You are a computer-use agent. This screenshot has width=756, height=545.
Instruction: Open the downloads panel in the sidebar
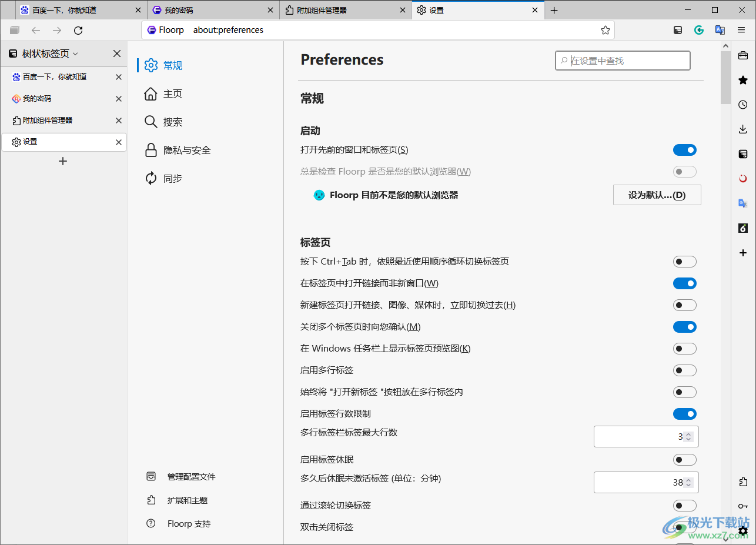pos(742,129)
